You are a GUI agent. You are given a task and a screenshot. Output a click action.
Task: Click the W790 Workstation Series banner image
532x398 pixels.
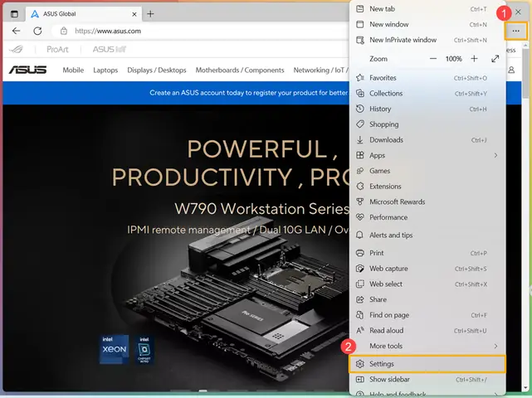176,247
